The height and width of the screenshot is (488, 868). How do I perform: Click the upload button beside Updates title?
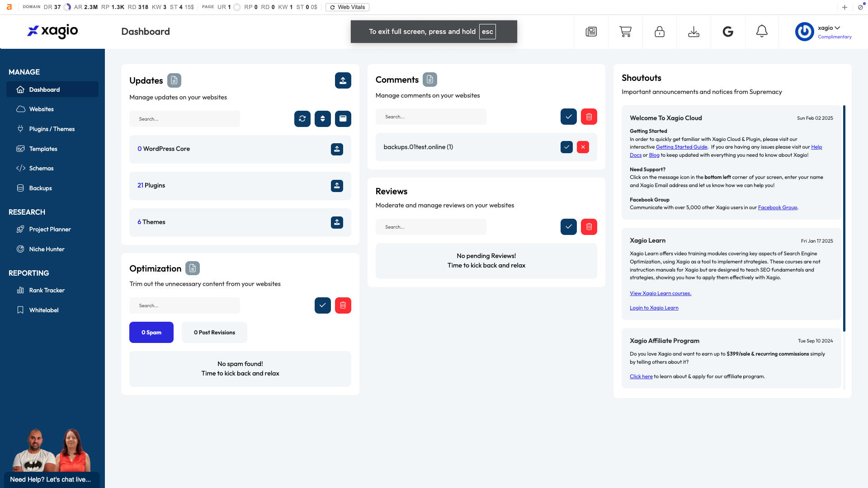343,80
